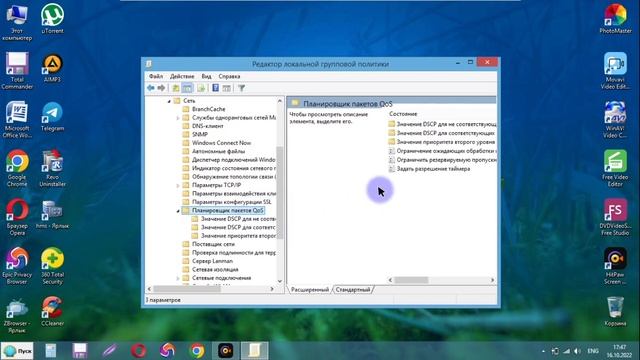Open 360 Total Security desktop shortcut

click(52, 266)
